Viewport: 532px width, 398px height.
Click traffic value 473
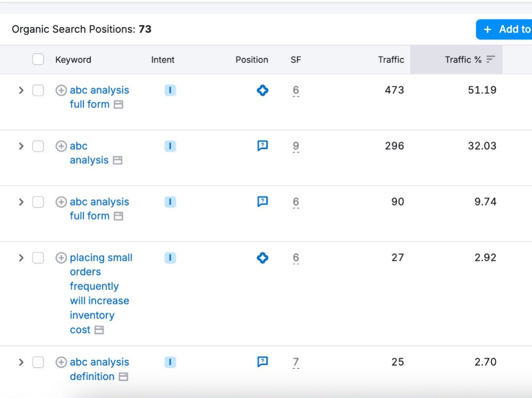(394, 90)
